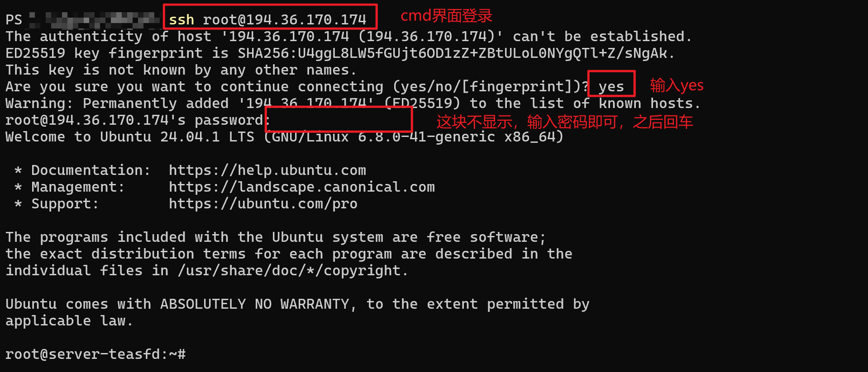Click the red password hint annotation text
868x372 pixels.
(564, 122)
